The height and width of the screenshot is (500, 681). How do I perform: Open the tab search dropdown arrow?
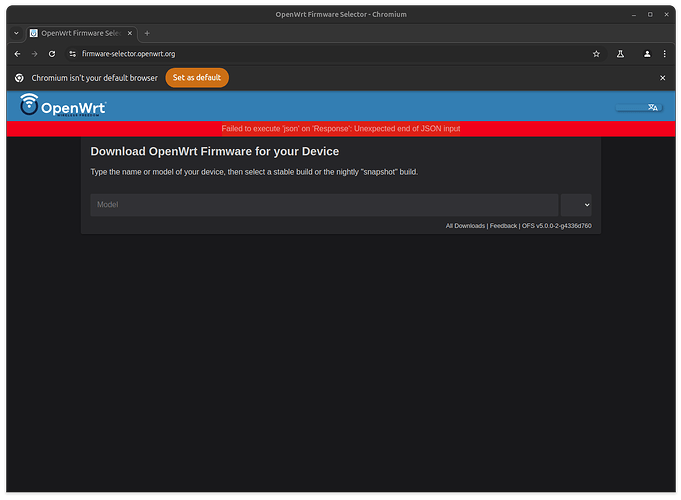16,33
